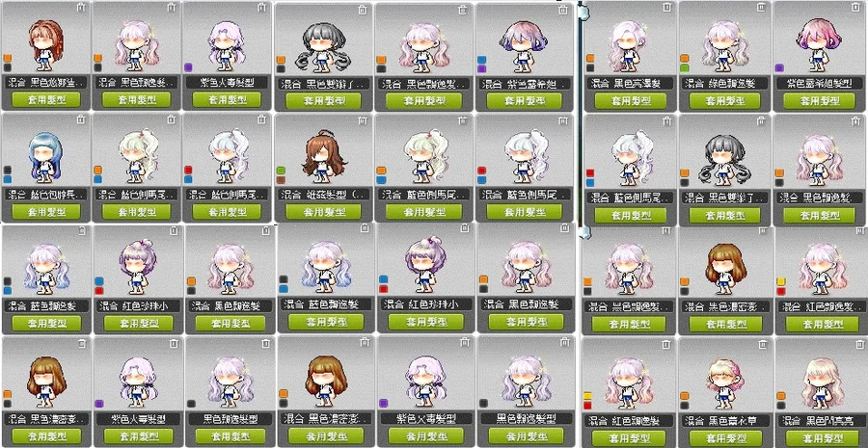Remove the 混合 黑色高澤髮 saved hairstyle
868x448 pixels.
coord(667,7)
